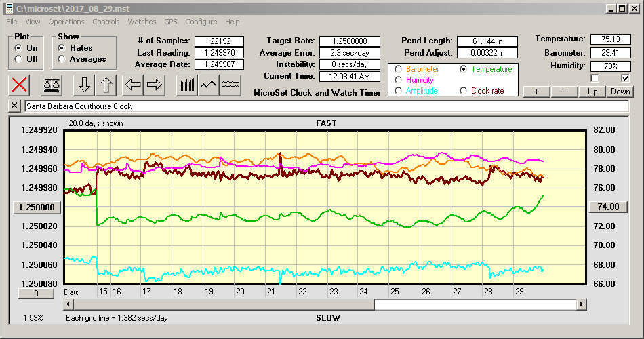Screen dimensions: 644x339
Task: Tick the unchecked box under Humidity
Action: coord(595,78)
